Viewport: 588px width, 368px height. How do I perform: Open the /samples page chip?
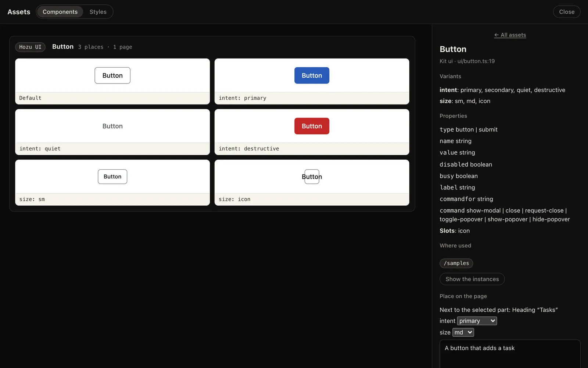[x=456, y=263]
